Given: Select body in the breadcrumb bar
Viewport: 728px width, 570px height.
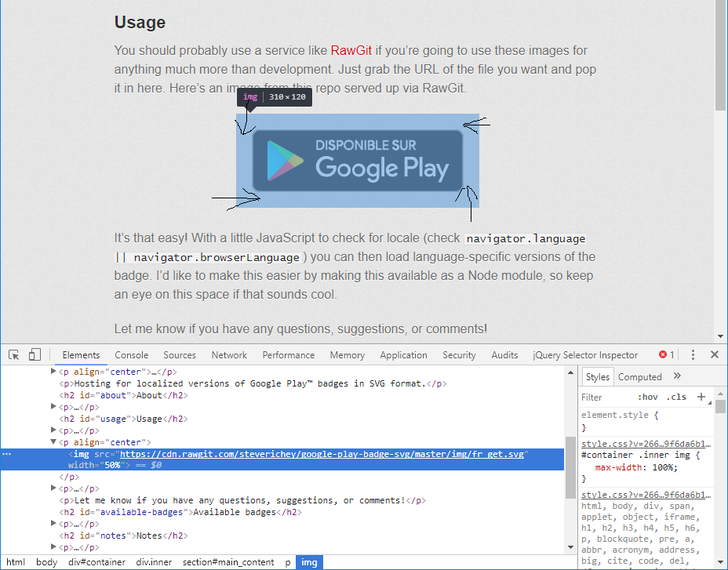Looking at the screenshot, I should (46, 562).
